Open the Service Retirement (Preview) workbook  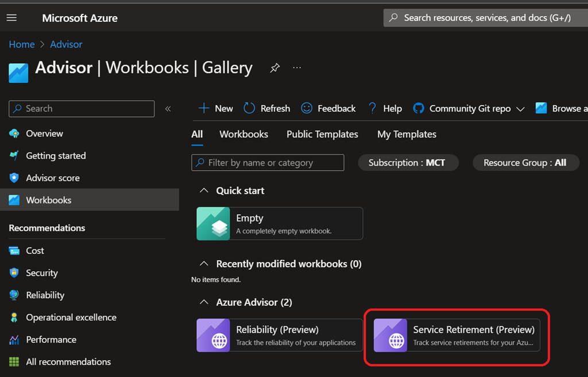pos(457,336)
